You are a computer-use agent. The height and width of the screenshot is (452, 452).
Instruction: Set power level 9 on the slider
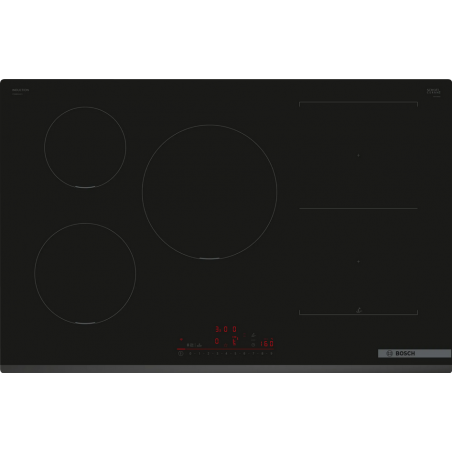click(271, 353)
